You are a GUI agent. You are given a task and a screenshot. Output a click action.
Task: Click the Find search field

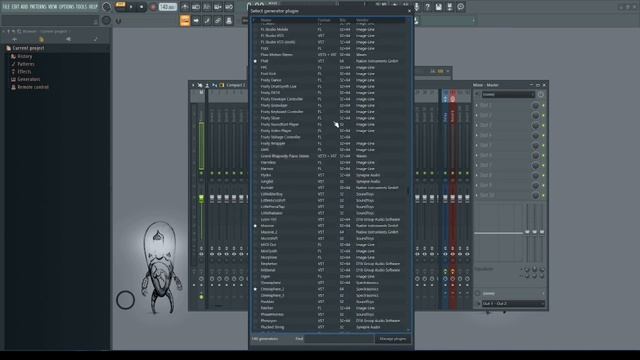click(339, 339)
